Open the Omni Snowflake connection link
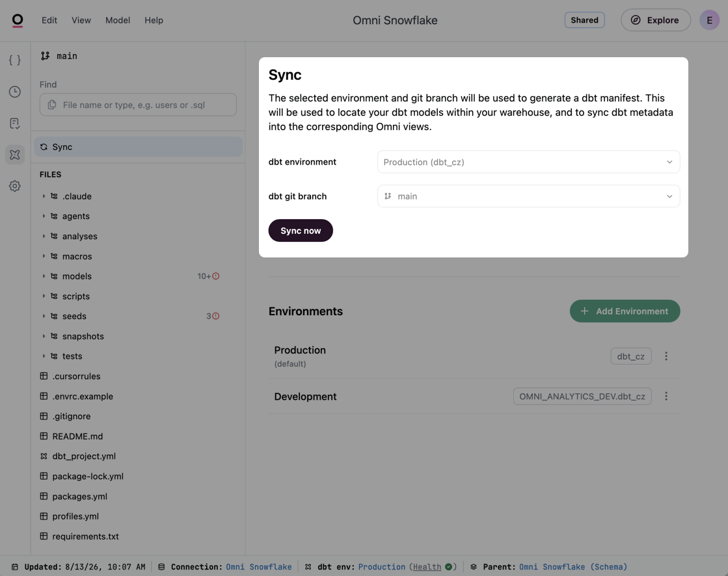Image resolution: width=728 pixels, height=576 pixels. tap(259, 567)
